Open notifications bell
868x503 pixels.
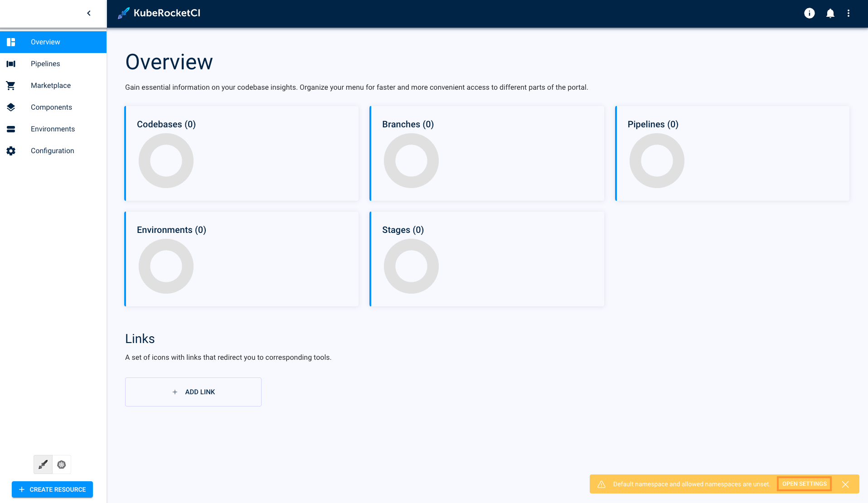click(x=830, y=13)
